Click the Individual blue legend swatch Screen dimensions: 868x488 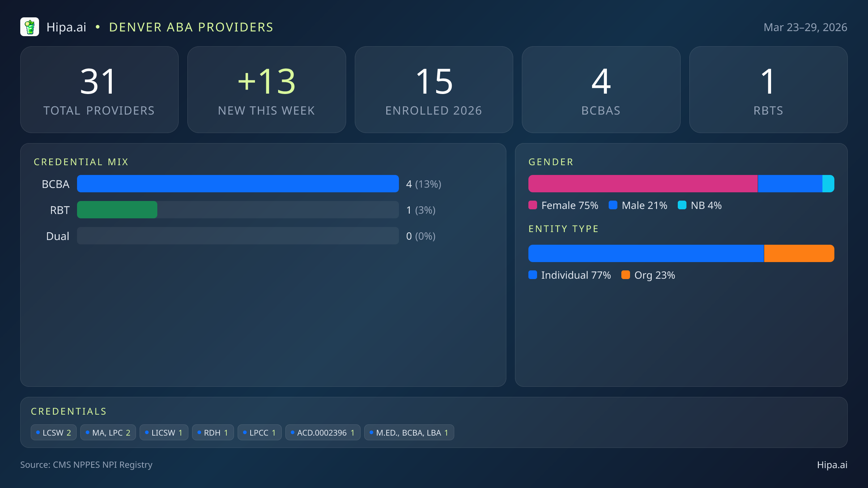point(533,275)
